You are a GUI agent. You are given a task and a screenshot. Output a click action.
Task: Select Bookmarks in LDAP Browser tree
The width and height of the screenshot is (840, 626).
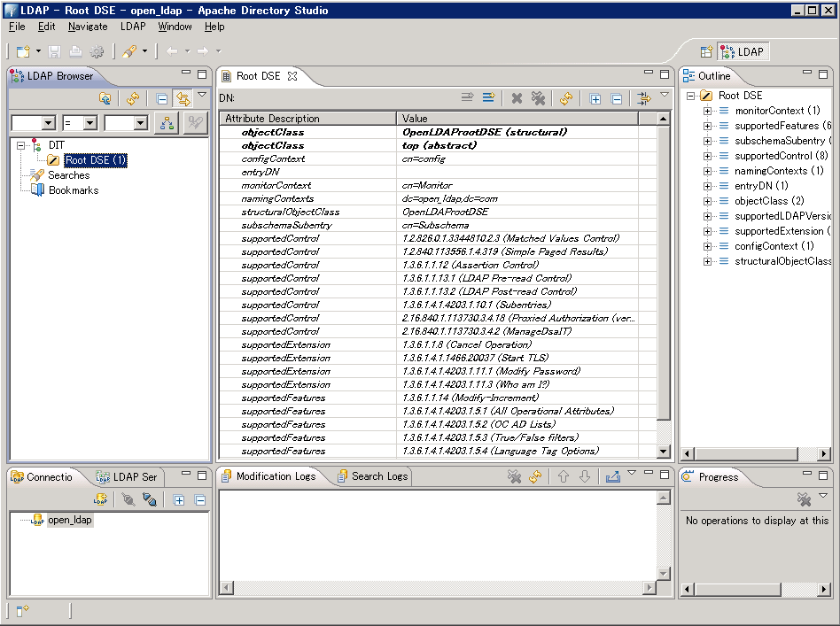coord(74,190)
